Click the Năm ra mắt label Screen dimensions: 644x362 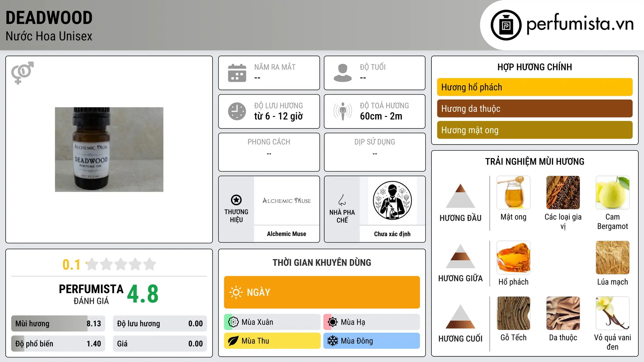click(x=275, y=67)
